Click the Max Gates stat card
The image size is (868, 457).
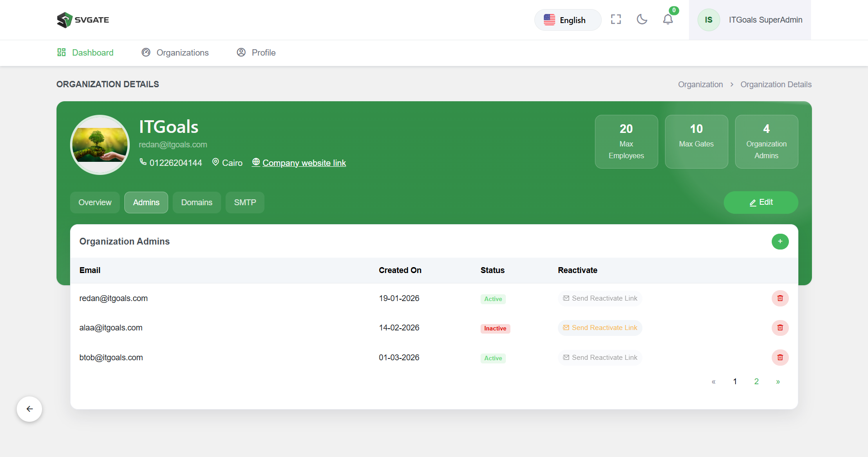(x=696, y=141)
